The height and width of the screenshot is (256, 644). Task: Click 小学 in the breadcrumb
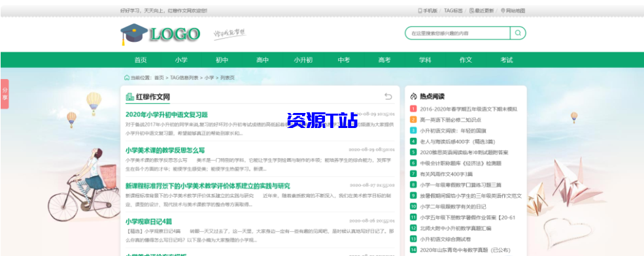(209, 78)
